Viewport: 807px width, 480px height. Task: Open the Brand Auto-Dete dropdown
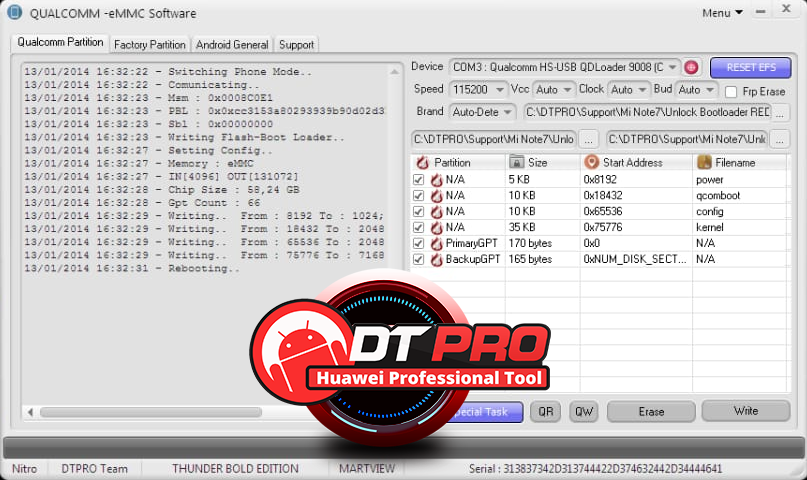point(507,112)
